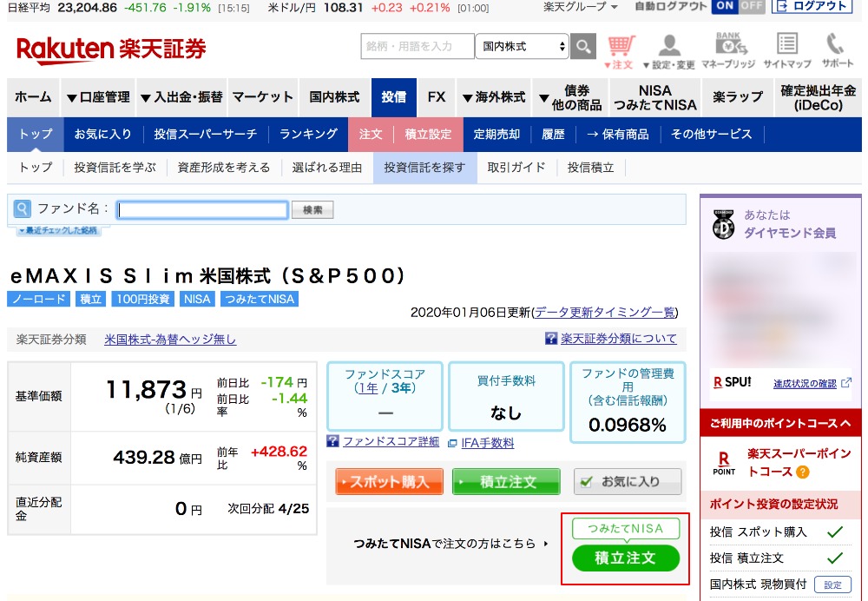
Task: Open データ更新タイミング一覧 link
Action: 605,313
